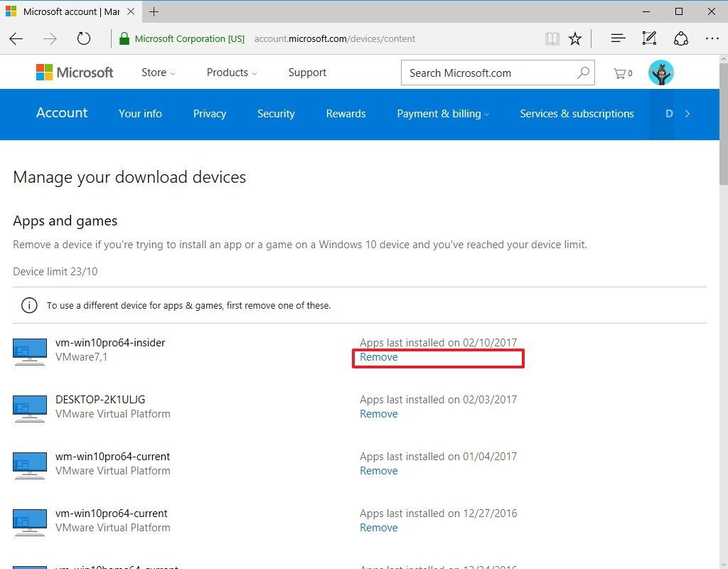This screenshot has height=569, width=728.
Task: Refresh the current page
Action: 84,38
